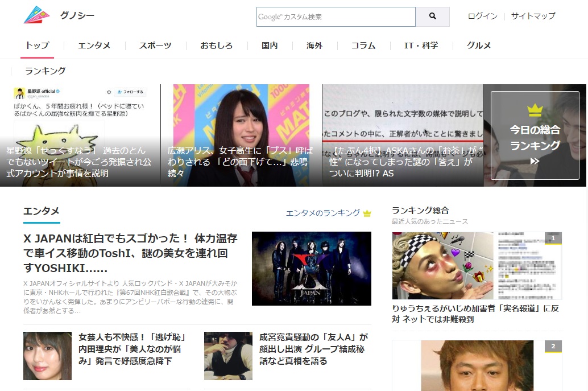588x391 pixels.
Task: Click the ランキング heading link
Action: (45, 71)
